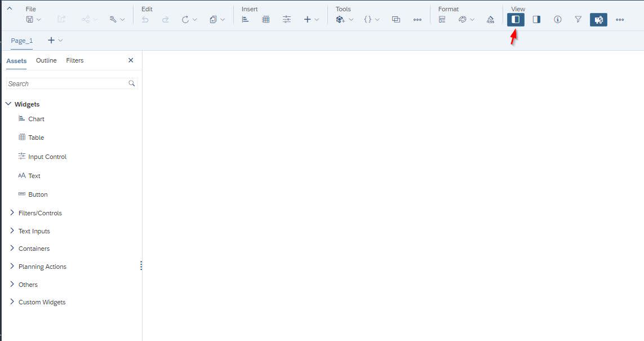Click the theme palette icon
This screenshot has width=644, height=341.
click(x=463, y=19)
